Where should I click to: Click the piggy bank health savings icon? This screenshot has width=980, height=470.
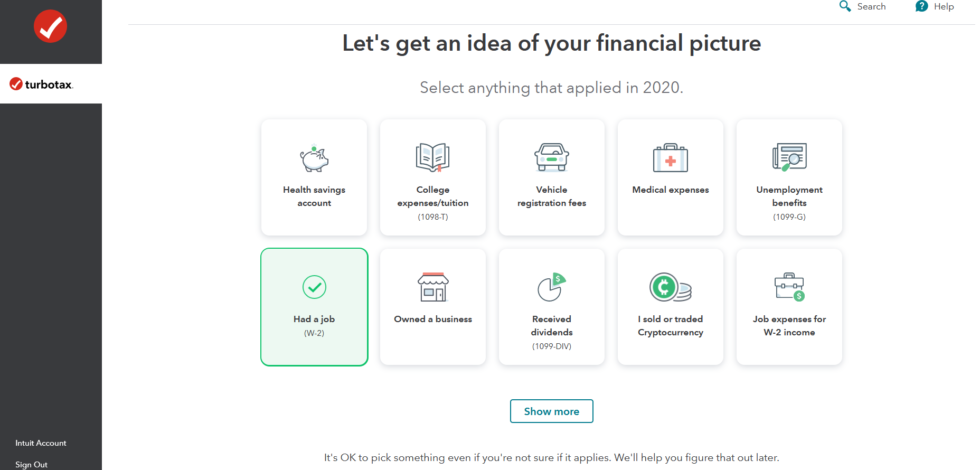pos(314,158)
